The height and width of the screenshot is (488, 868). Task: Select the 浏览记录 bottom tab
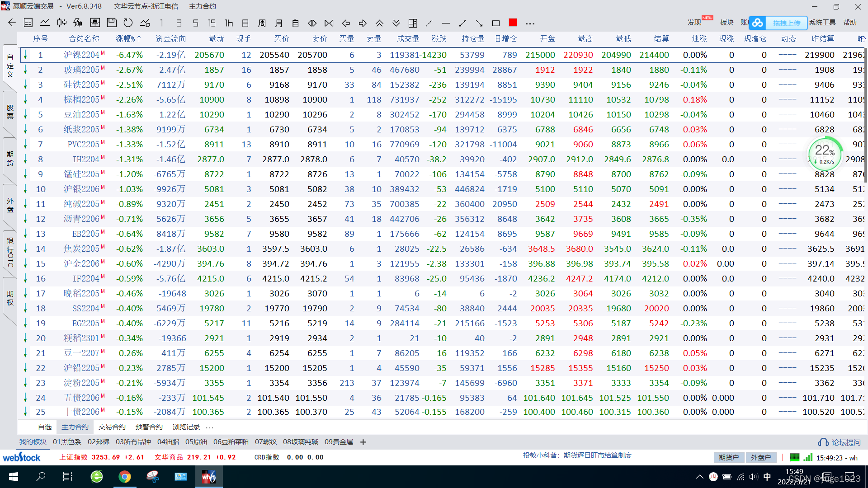[186, 427]
